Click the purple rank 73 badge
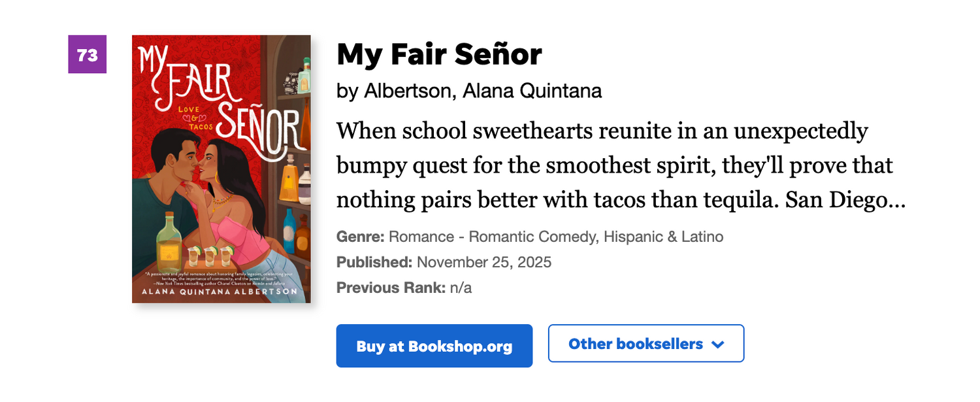This screenshot has height=402, width=980. pyautogui.click(x=87, y=54)
